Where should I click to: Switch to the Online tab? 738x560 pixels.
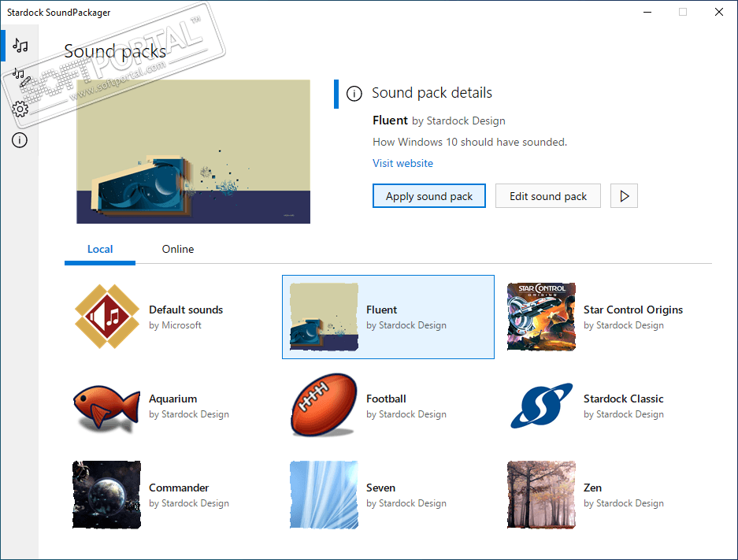click(178, 250)
